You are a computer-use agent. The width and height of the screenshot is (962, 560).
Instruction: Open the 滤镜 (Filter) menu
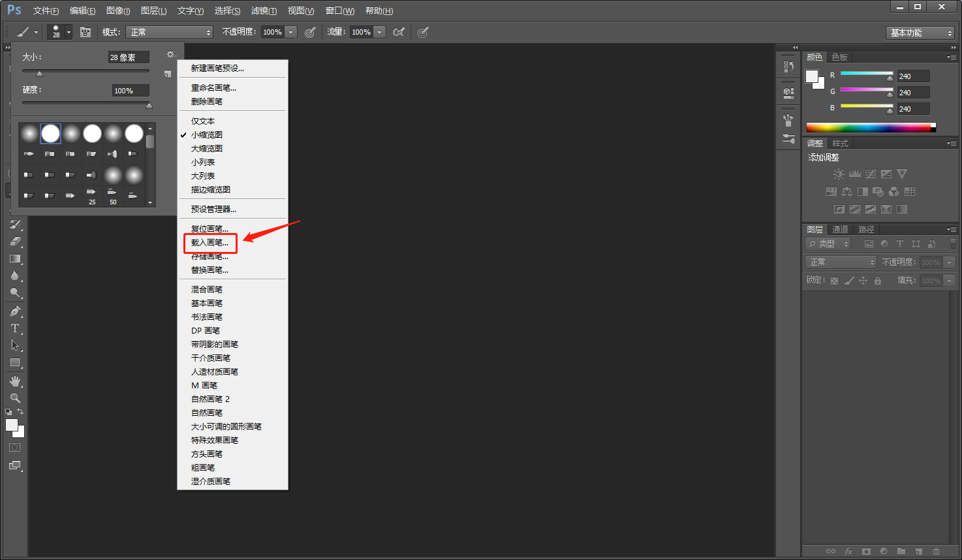click(264, 11)
